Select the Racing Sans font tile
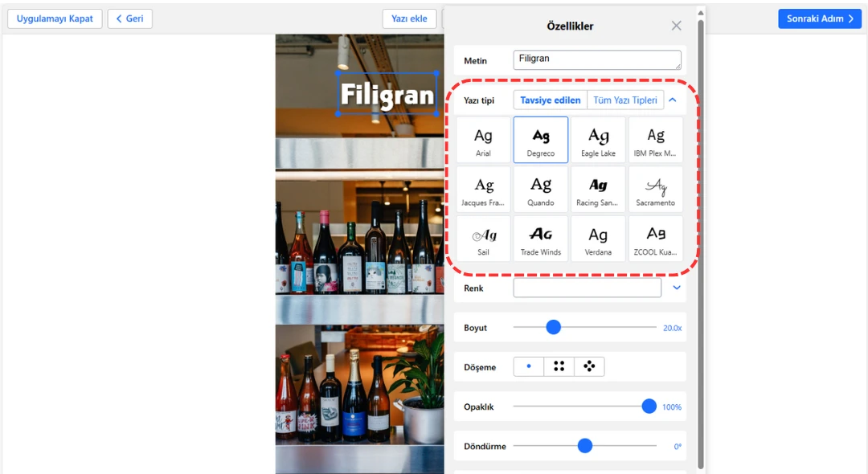This screenshot has width=868, height=474. [x=598, y=190]
